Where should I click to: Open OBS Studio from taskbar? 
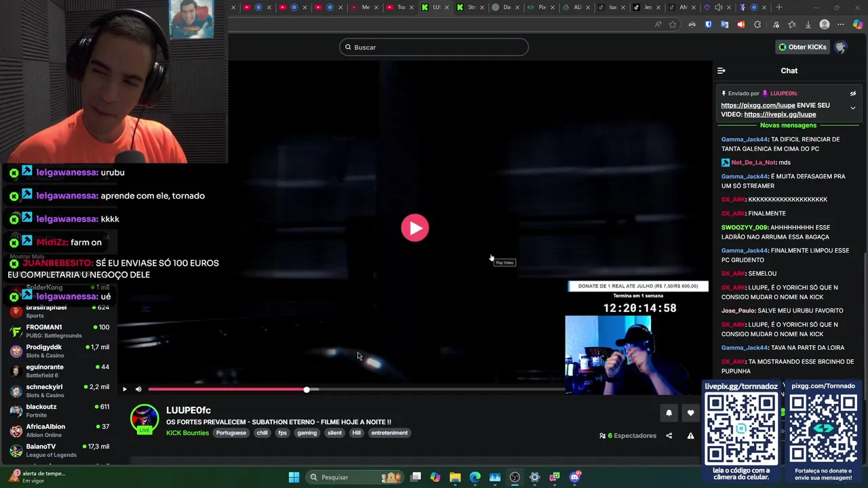pyautogui.click(x=515, y=477)
